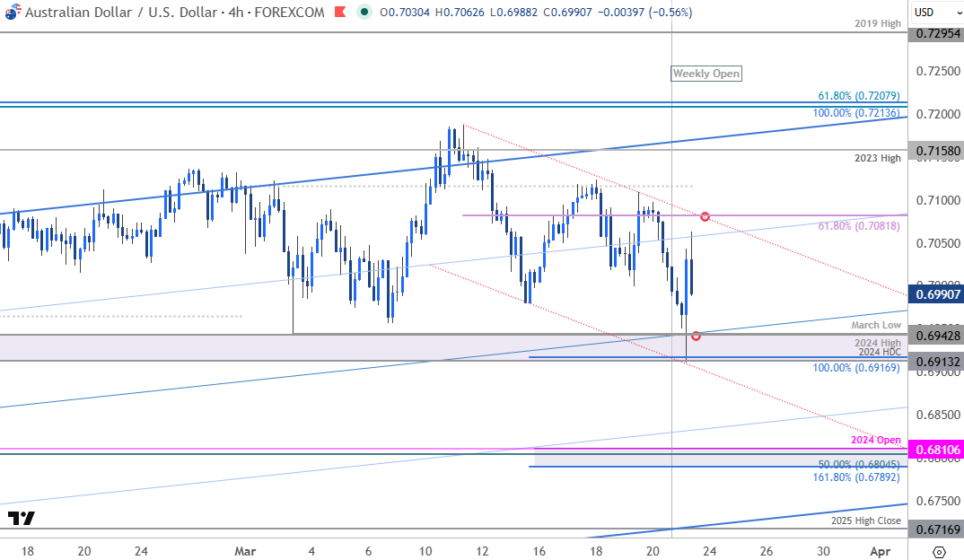The image size is (964, 560).
Task: Click the low value L0.69882
Action: (514, 13)
